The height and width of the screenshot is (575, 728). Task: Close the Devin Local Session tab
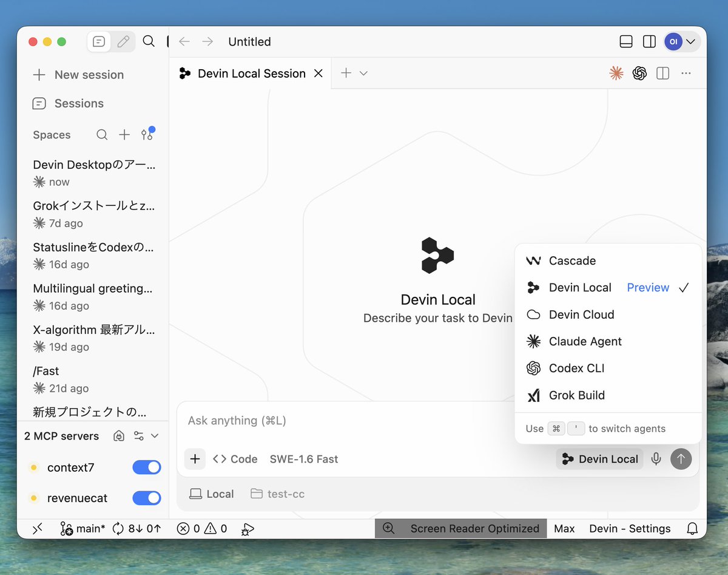click(318, 73)
